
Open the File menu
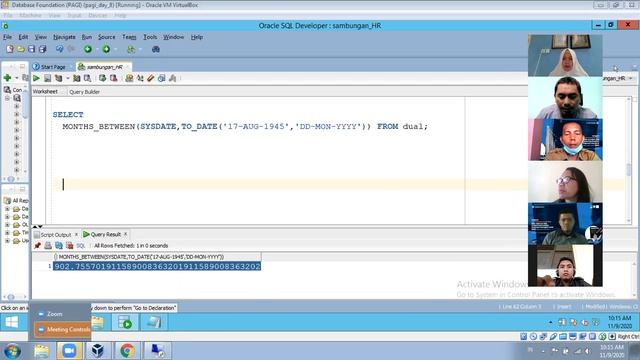tap(7, 37)
